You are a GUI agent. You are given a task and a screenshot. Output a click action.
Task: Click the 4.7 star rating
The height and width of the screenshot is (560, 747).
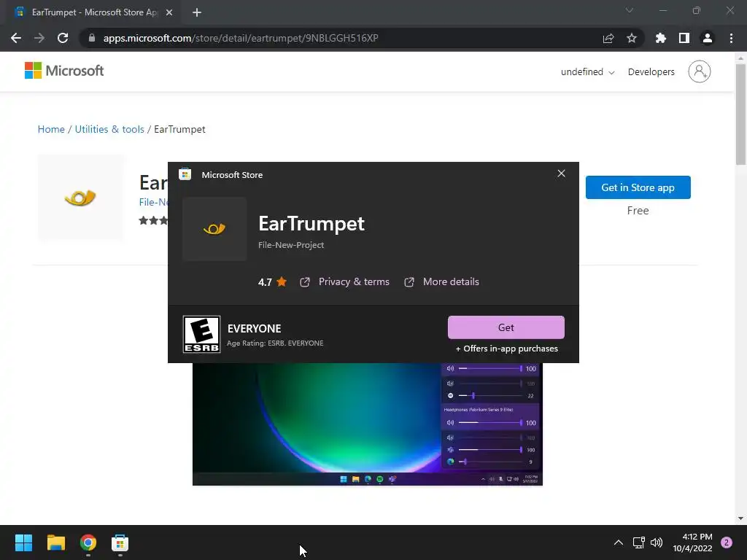click(x=273, y=282)
